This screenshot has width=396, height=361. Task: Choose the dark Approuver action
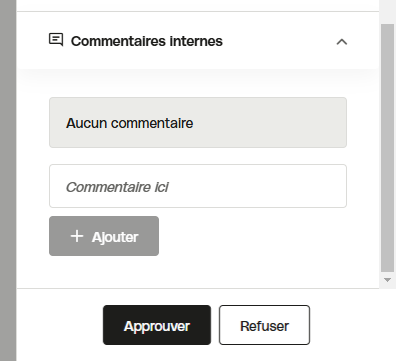(x=157, y=325)
